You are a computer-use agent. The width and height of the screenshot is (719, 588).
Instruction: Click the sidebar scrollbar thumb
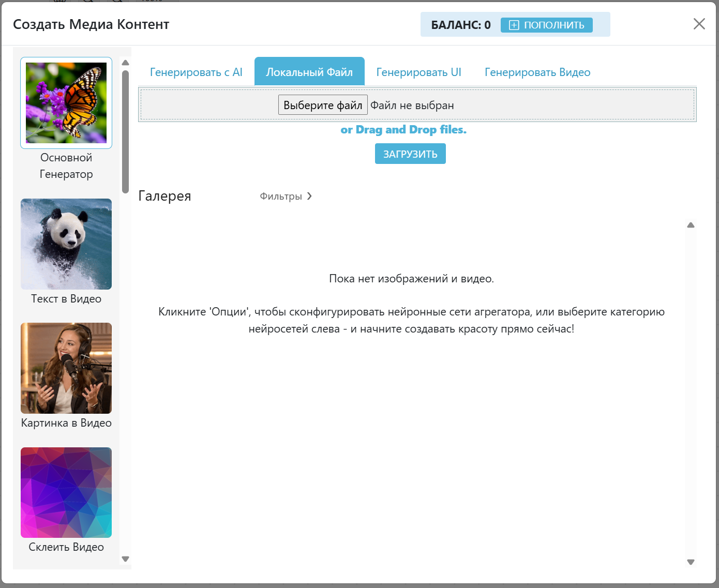(x=125, y=131)
